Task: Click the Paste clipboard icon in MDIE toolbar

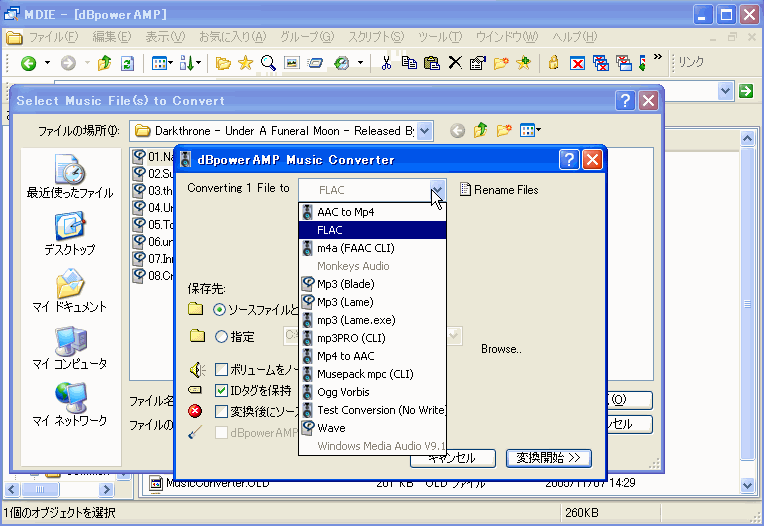Action: coord(432,63)
